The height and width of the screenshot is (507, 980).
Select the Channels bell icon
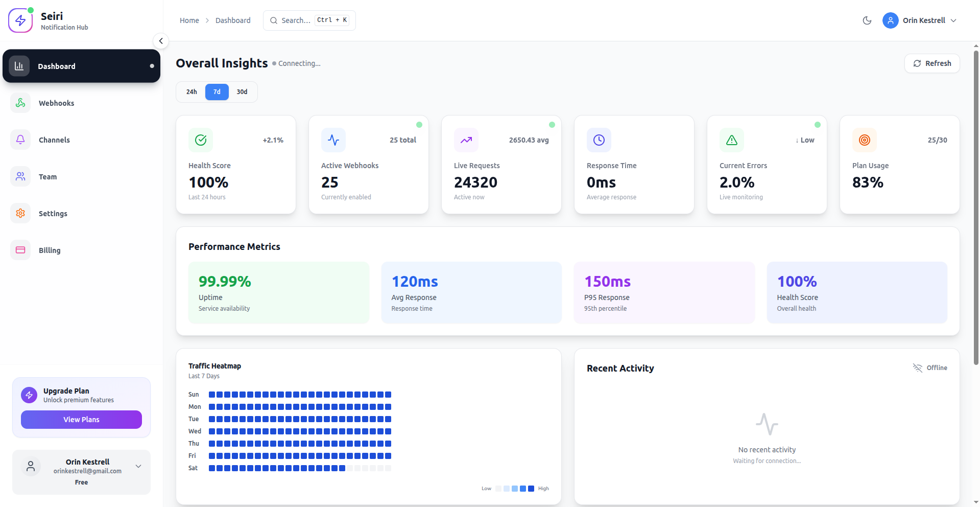click(x=20, y=140)
